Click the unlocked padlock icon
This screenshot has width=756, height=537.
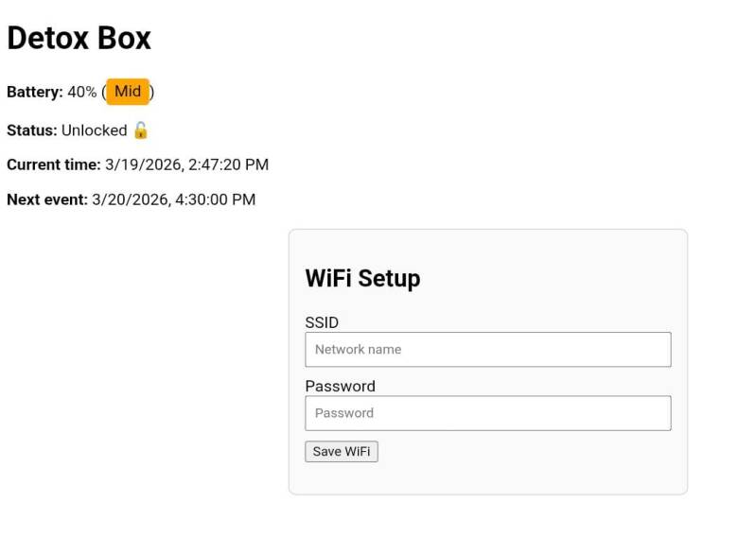tap(141, 130)
